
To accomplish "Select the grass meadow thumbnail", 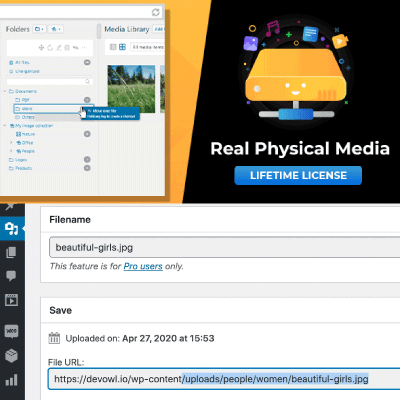I will click(131, 89).
